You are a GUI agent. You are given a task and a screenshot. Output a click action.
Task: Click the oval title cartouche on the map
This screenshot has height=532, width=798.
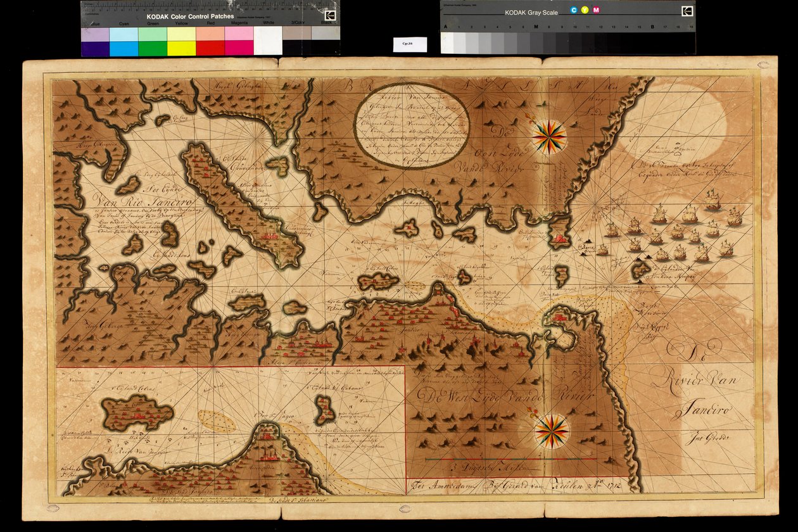tap(412, 125)
